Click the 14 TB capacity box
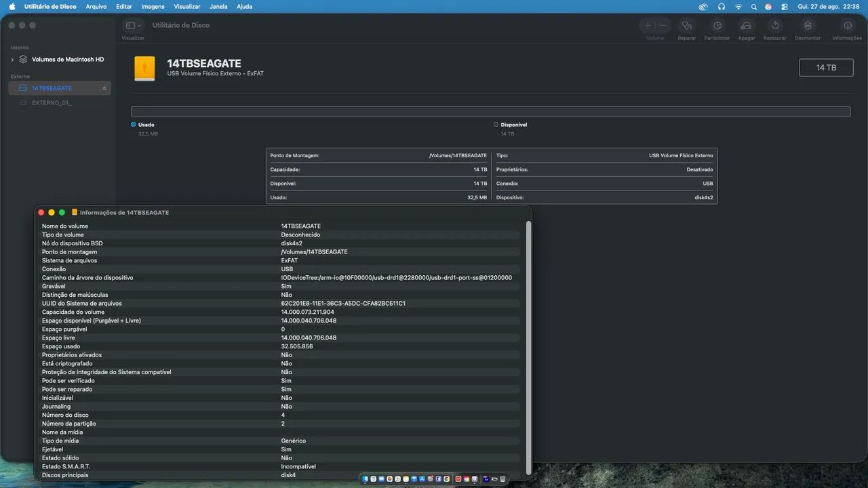868x488 pixels. (826, 68)
